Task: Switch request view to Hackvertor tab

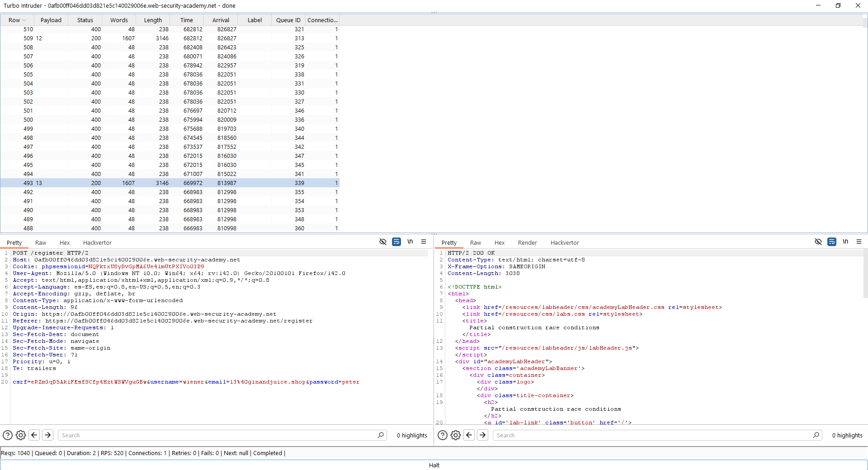Action: pos(97,243)
